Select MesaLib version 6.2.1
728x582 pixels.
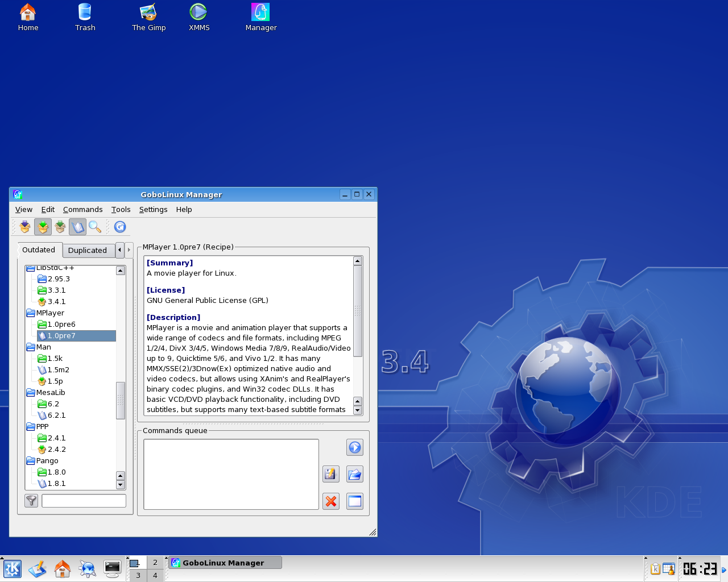[x=52, y=415]
